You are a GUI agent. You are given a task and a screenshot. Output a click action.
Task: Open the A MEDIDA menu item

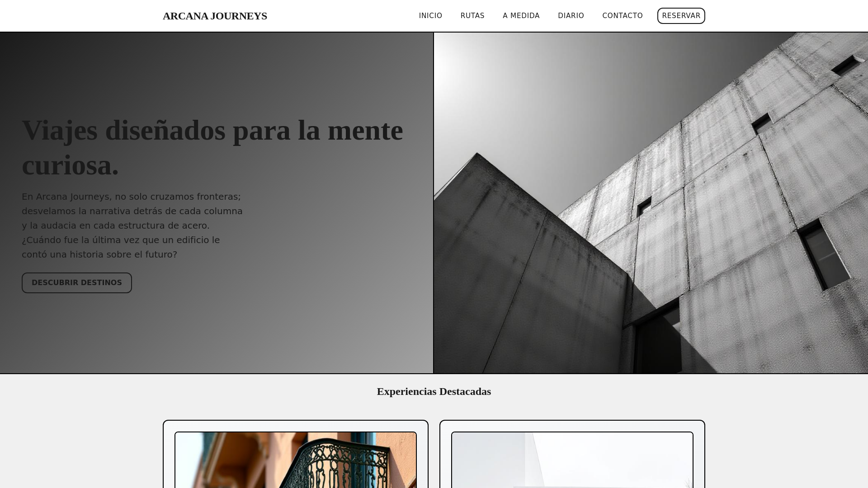521,16
